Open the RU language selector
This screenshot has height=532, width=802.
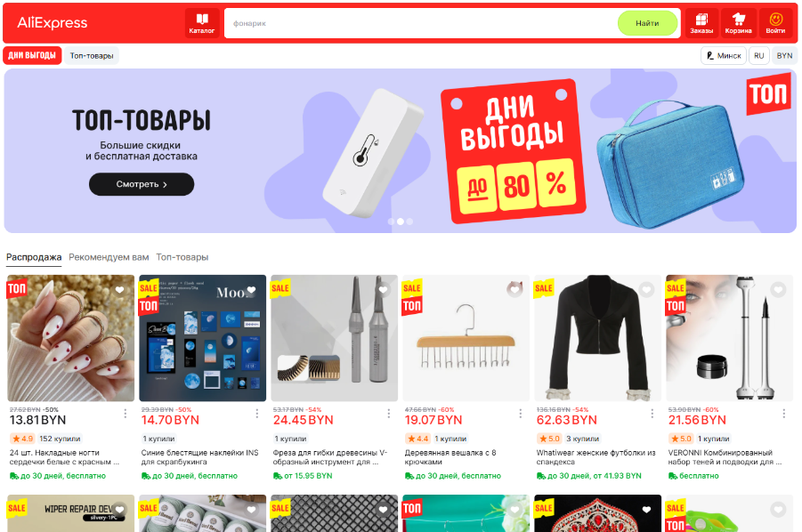click(759, 56)
